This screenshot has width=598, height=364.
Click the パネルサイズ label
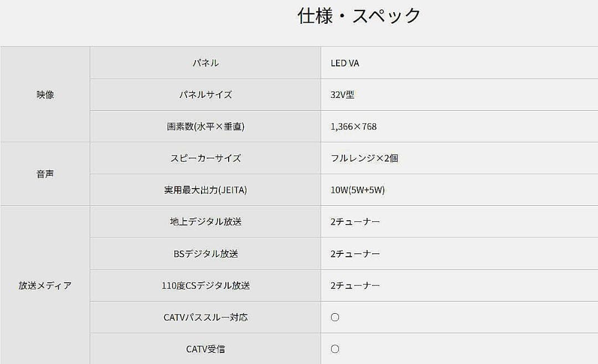pos(205,95)
